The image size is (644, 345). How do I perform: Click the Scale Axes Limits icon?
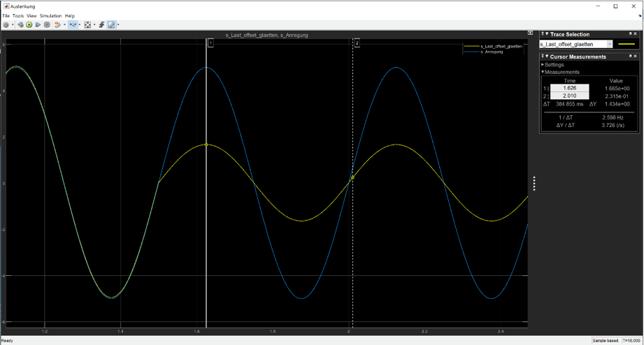click(x=87, y=24)
